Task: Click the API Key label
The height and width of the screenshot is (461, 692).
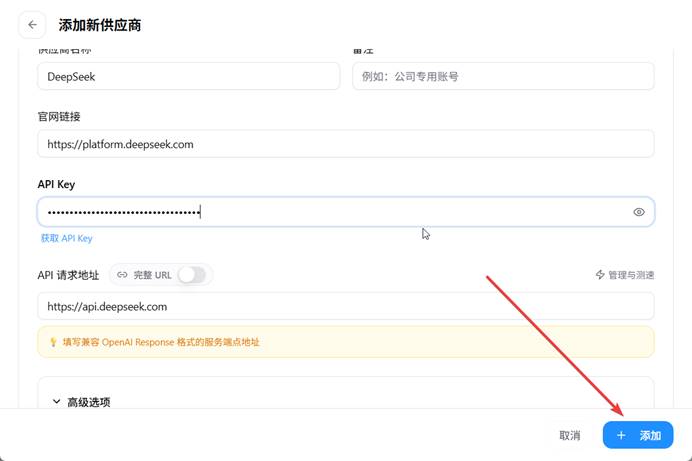Action: click(x=56, y=184)
